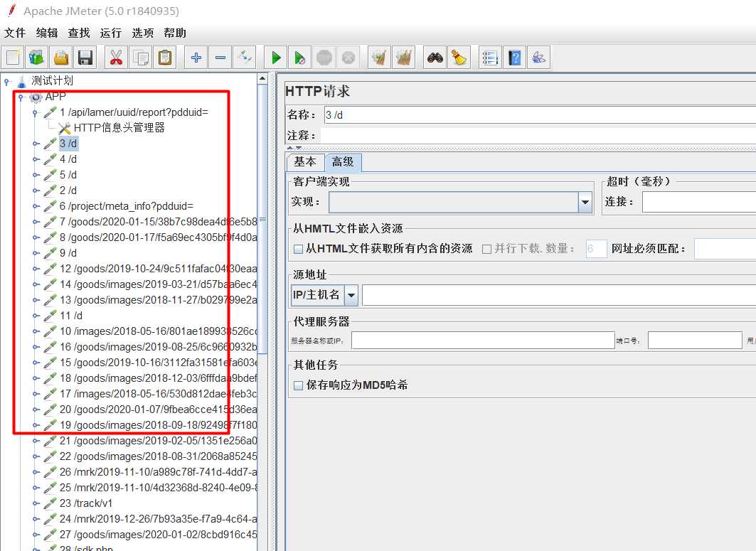Expand all nodes with plus icon

[x=196, y=58]
